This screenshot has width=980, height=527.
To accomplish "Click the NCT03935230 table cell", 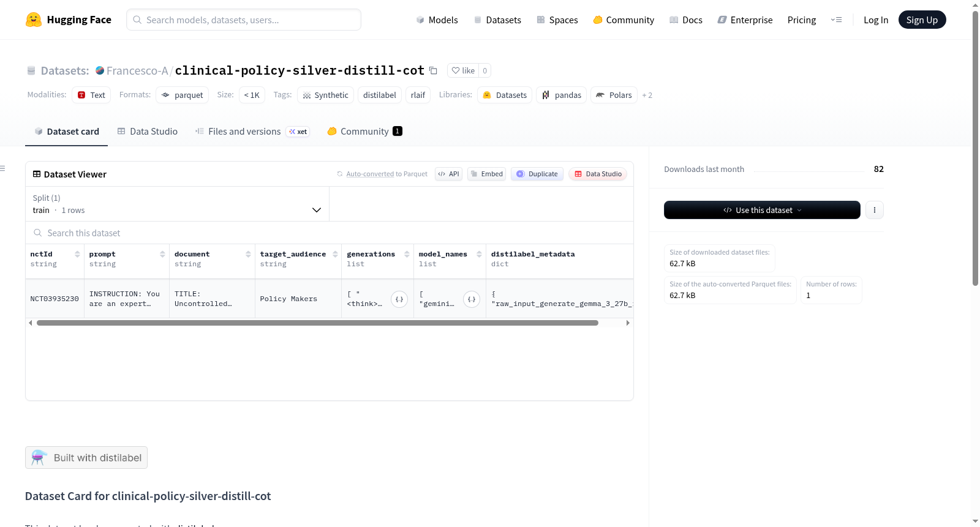I will point(55,299).
